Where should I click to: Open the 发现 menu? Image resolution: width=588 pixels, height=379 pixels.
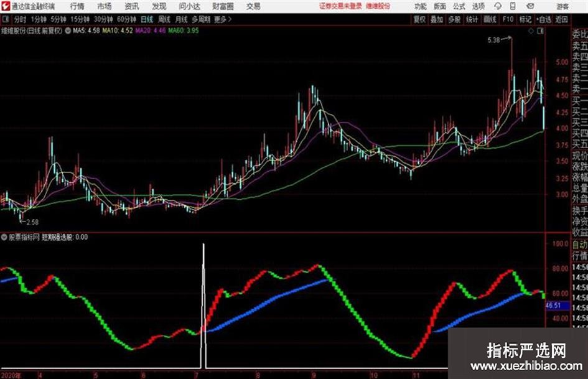159,6
